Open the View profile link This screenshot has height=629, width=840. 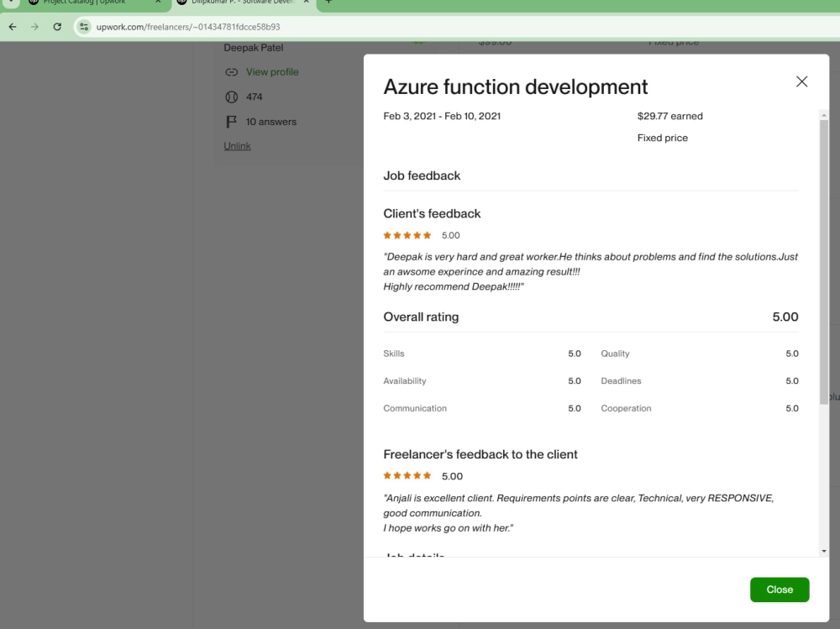(272, 71)
